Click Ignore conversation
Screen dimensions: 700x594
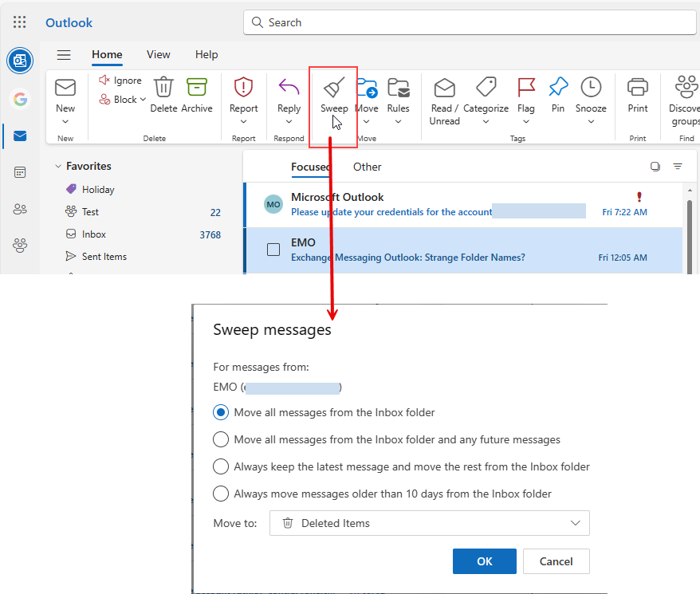pos(120,81)
